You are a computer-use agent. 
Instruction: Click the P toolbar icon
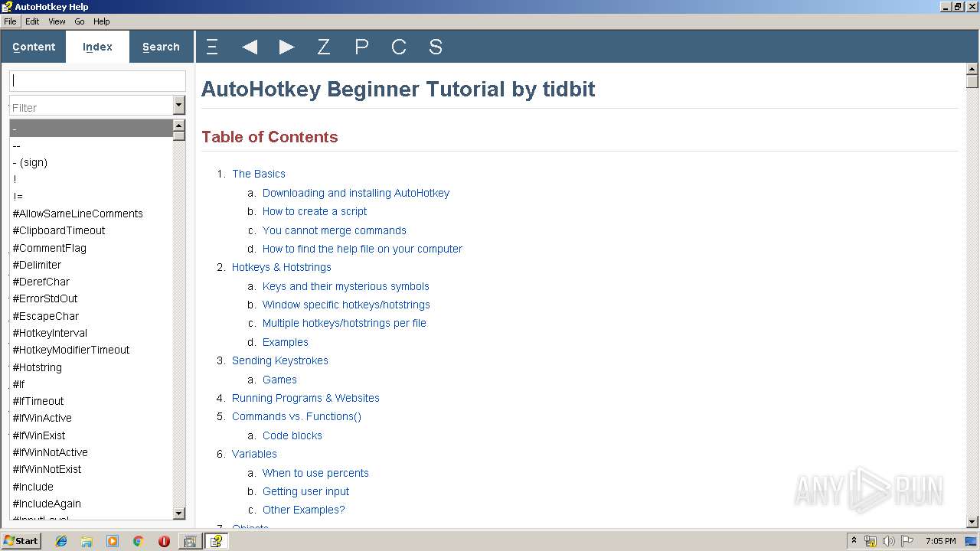click(361, 47)
